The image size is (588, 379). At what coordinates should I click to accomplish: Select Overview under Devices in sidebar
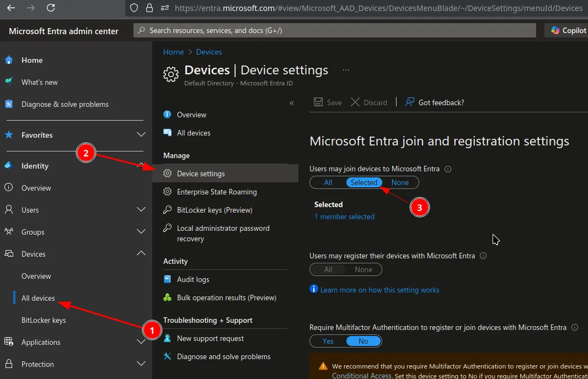point(36,276)
